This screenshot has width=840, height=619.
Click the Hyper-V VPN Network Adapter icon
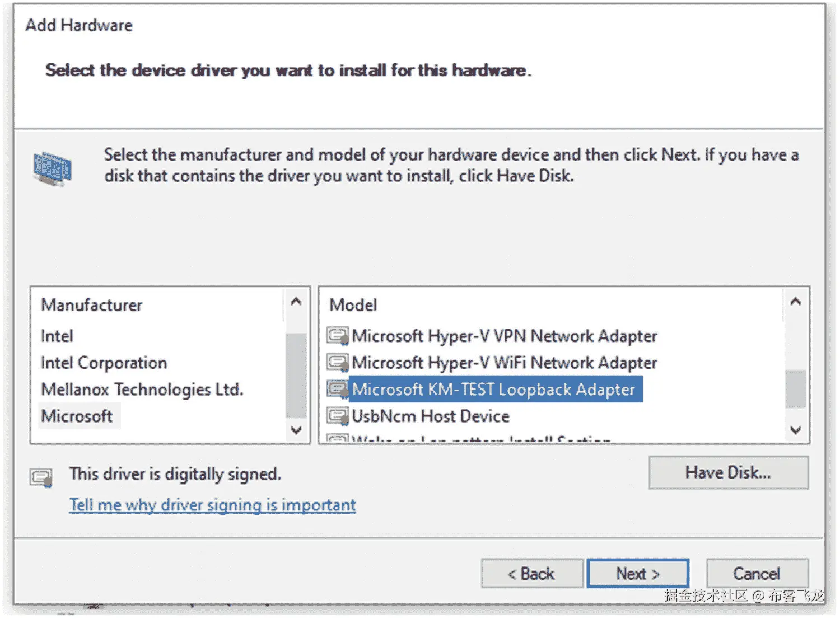click(x=338, y=336)
